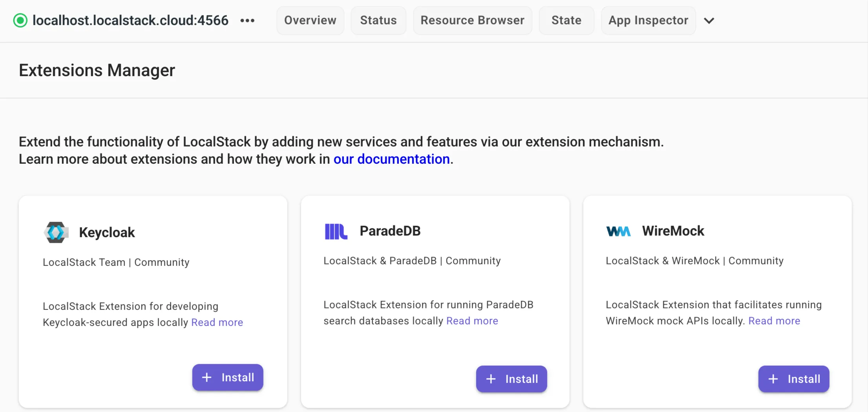Image resolution: width=868 pixels, height=412 pixels.
Task: Click the plus icon on Keycloak's Install button
Action: [207, 377]
